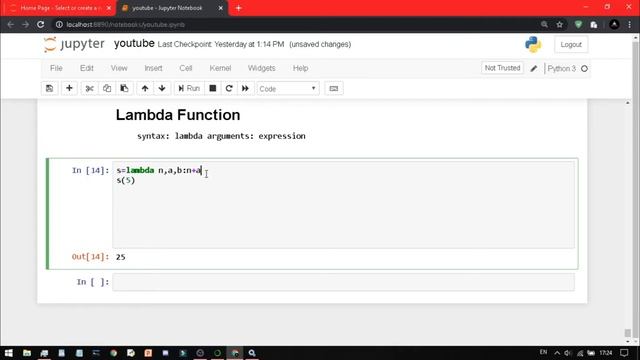Screen dimensions: 640x360
Task: Click the Run button
Action: point(189,89)
